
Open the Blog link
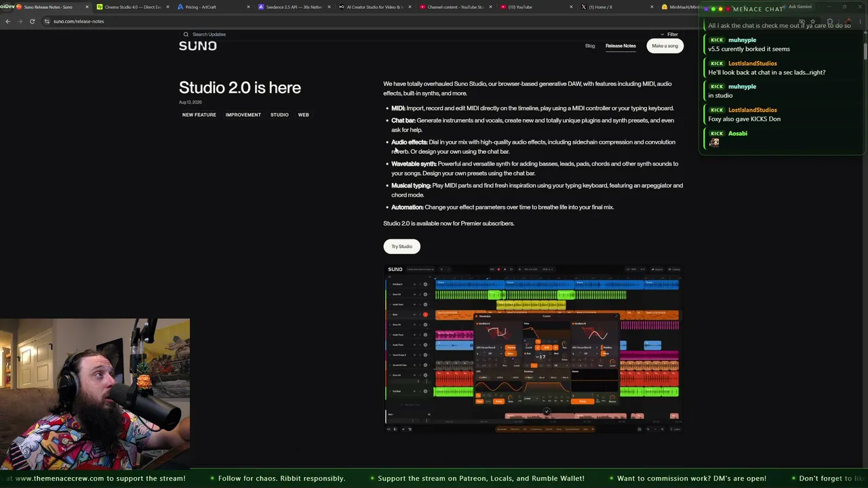coord(590,46)
